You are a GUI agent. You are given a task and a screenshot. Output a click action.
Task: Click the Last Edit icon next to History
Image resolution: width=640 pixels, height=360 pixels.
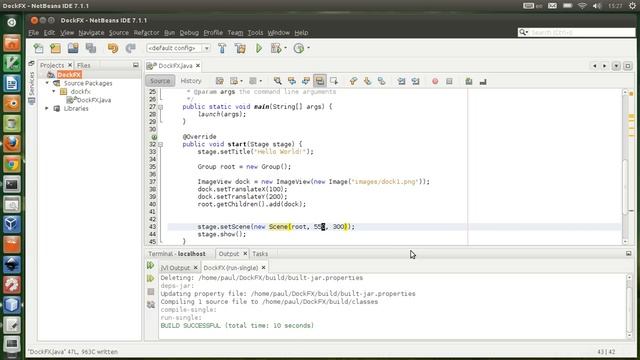[220, 81]
